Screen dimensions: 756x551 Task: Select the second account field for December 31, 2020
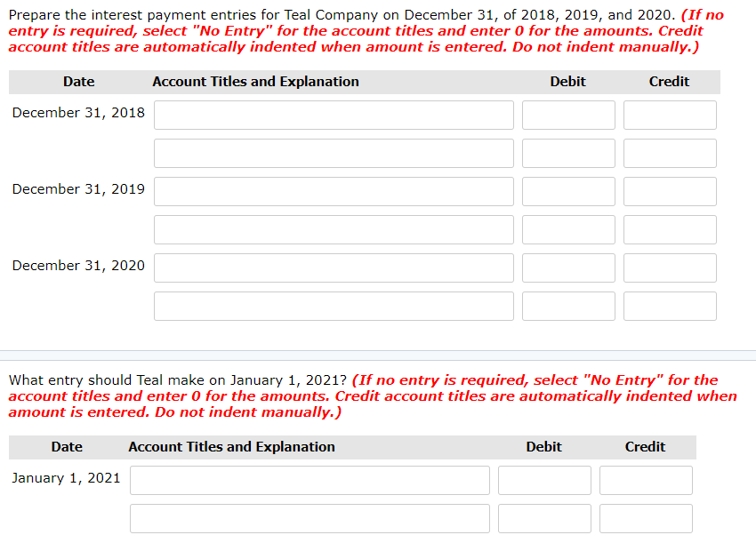point(334,305)
